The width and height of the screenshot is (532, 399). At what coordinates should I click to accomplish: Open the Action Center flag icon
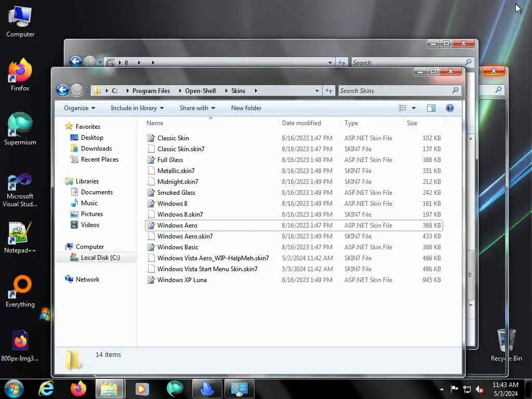coord(454,389)
